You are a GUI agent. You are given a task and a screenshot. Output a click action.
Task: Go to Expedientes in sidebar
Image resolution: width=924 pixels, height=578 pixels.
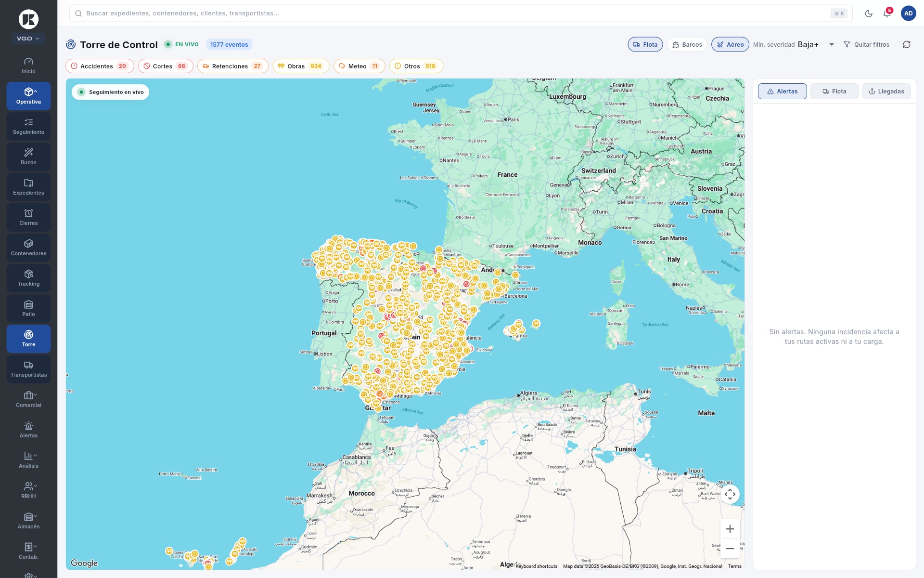pyautogui.click(x=28, y=187)
